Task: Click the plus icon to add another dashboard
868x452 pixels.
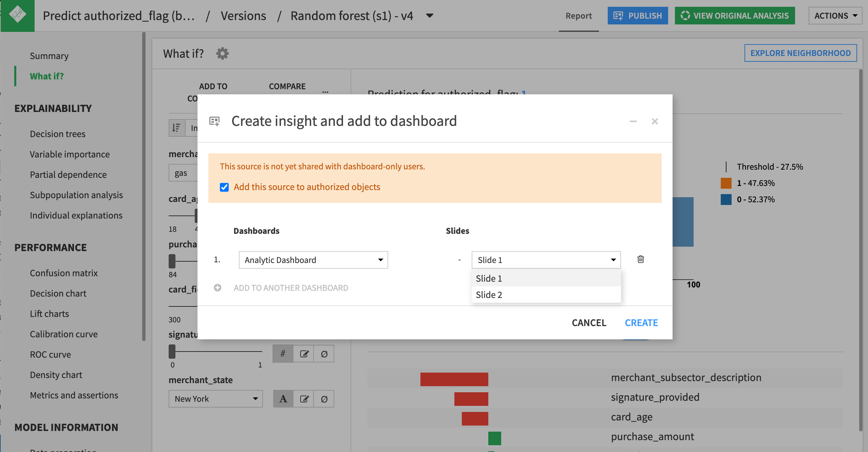Action: click(218, 287)
